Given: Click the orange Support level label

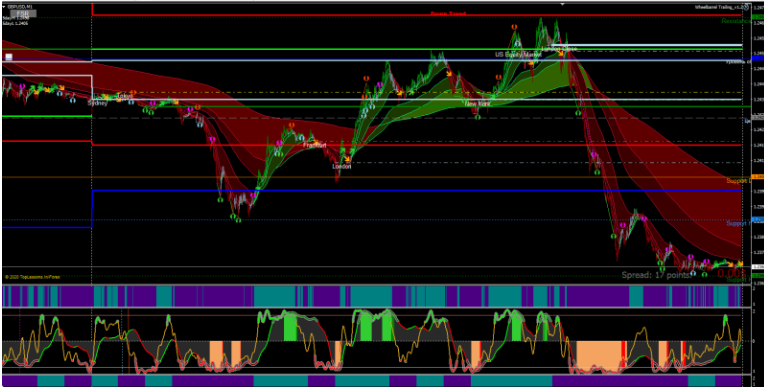Looking at the screenshot, I should click(738, 181).
